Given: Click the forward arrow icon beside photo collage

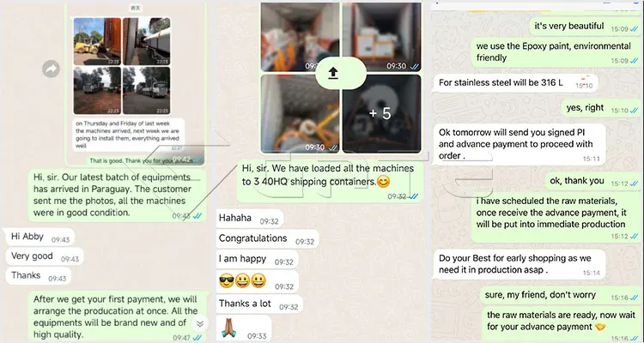Looking at the screenshot, I should click(x=51, y=69).
